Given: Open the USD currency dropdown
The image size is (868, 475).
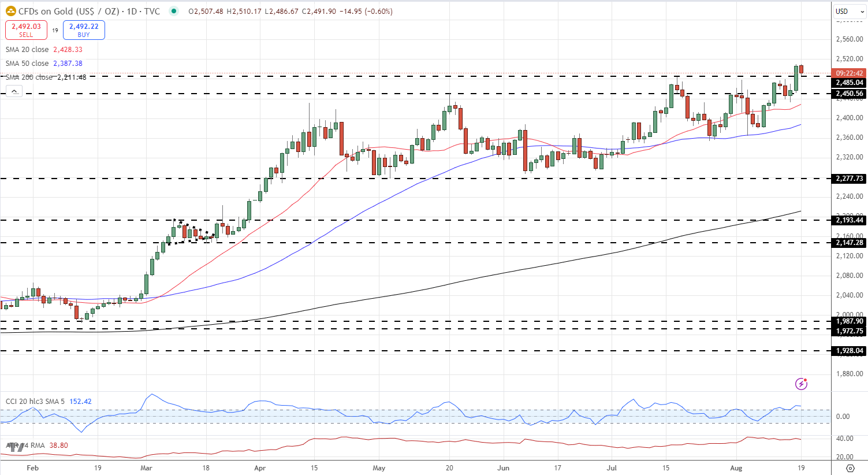Looking at the screenshot, I should [848, 11].
